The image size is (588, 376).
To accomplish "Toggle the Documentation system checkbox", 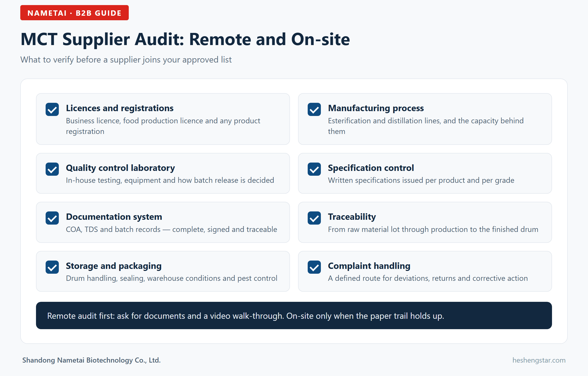I will 52,218.
